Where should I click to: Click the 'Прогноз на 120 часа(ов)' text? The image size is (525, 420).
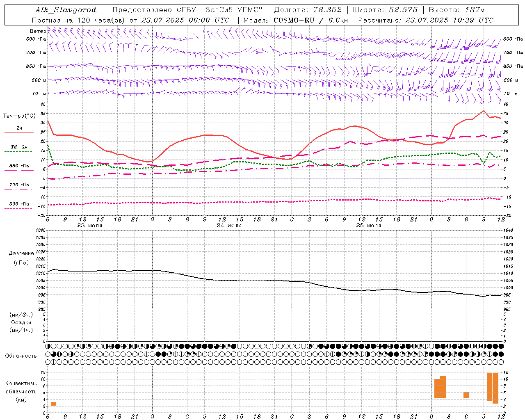point(79,20)
